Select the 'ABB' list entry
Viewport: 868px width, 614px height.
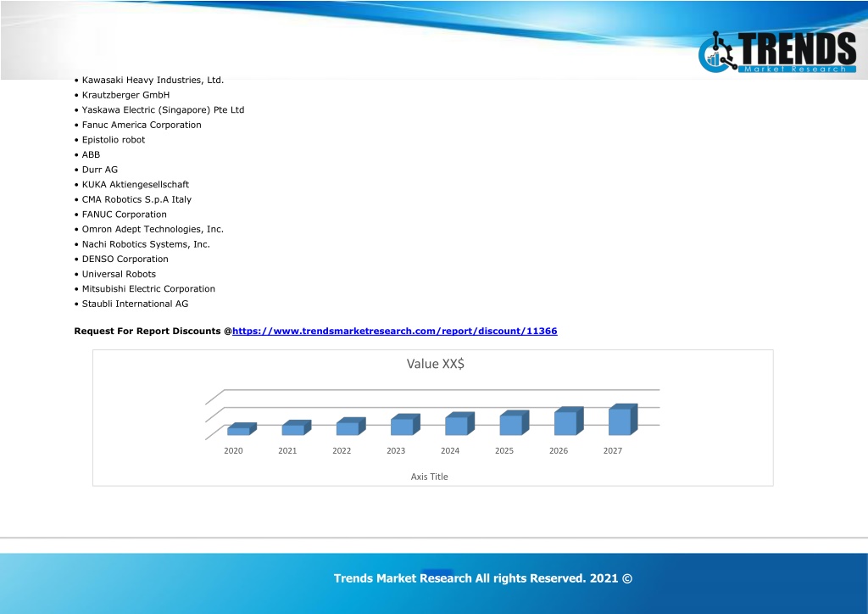point(91,155)
